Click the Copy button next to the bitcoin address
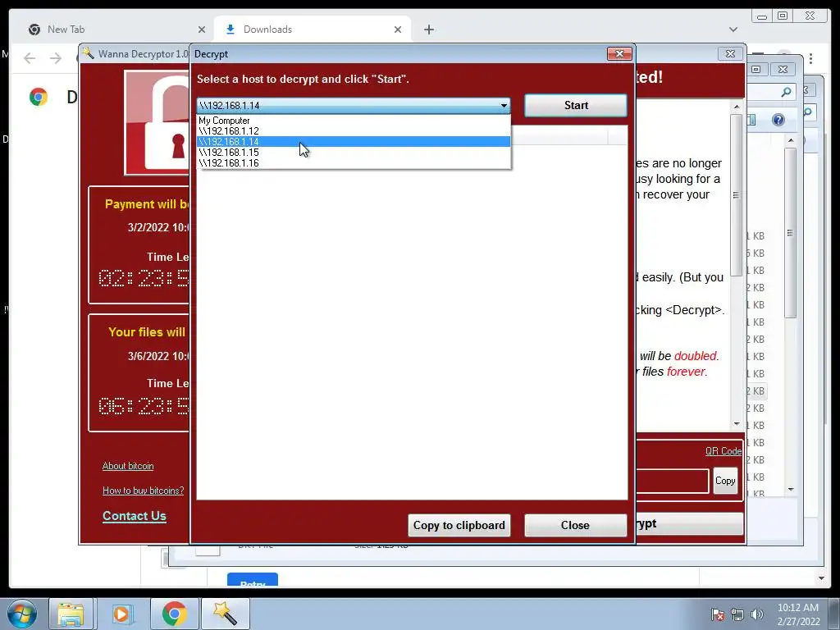 tap(725, 481)
